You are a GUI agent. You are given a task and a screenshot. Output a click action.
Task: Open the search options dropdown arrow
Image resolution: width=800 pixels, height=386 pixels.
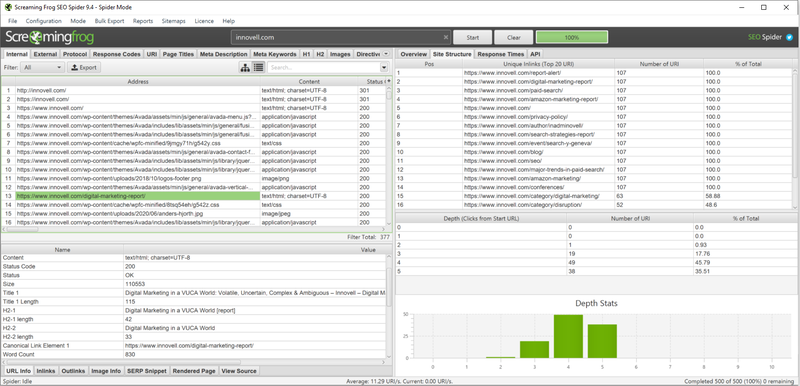(x=384, y=67)
